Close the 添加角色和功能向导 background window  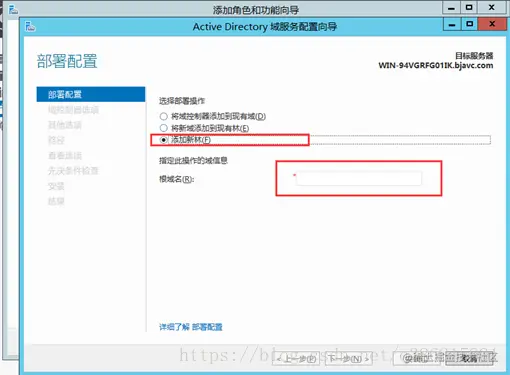(x=492, y=7)
